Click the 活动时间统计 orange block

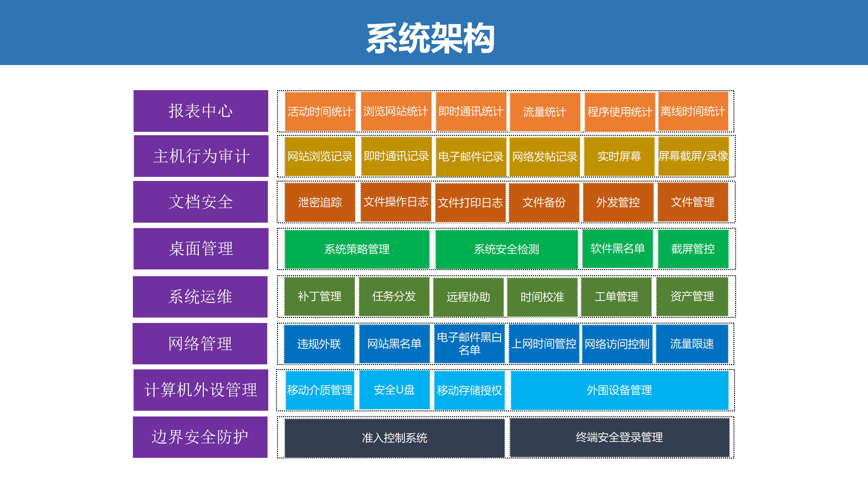tap(320, 111)
